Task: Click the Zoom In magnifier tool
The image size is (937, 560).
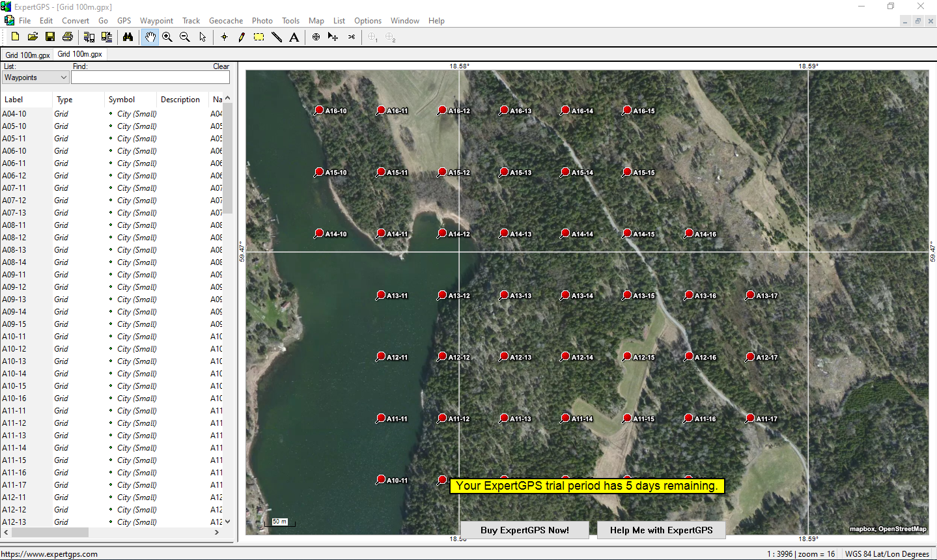Action: 167,37
